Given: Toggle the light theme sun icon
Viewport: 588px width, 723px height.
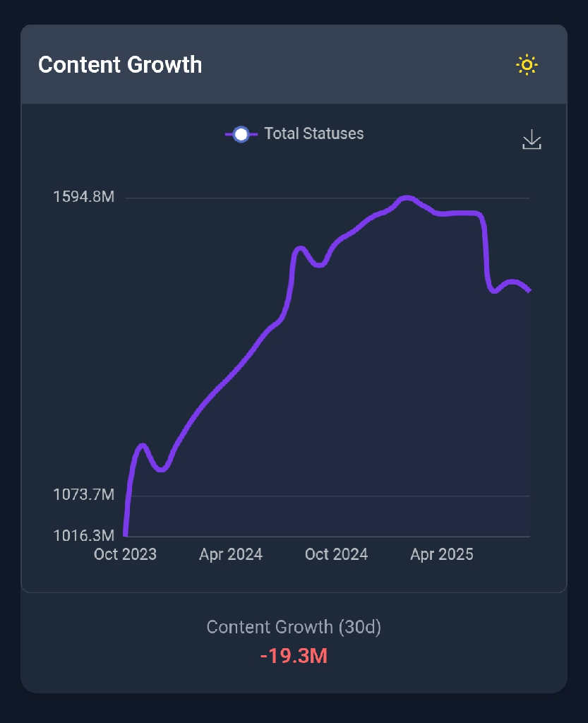Looking at the screenshot, I should [527, 65].
